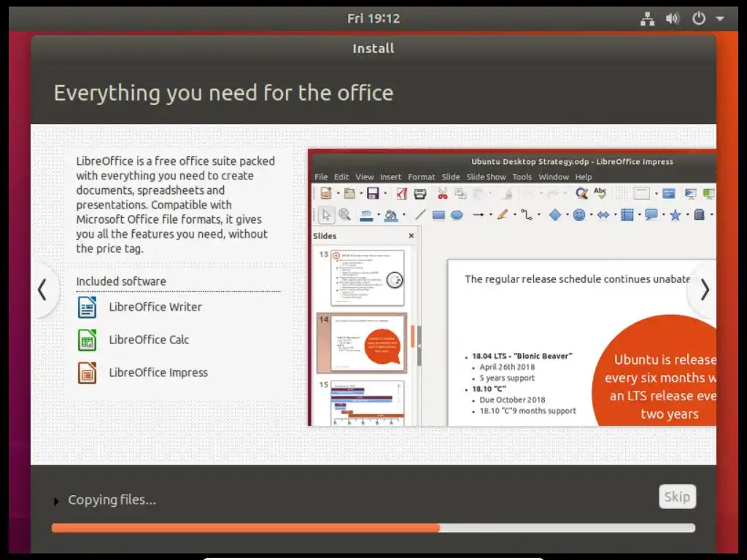Click the Save floppy disk icon

[x=373, y=193]
